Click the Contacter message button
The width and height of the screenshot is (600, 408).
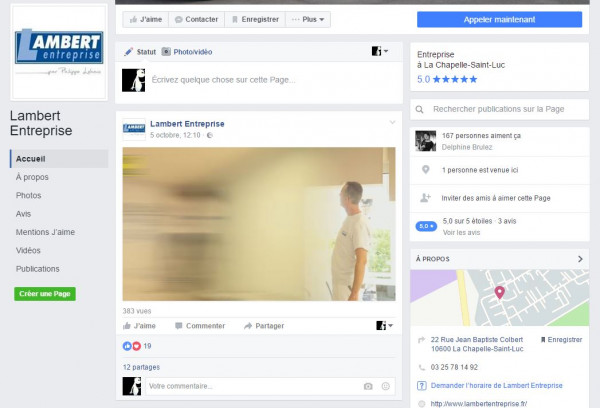(x=196, y=20)
